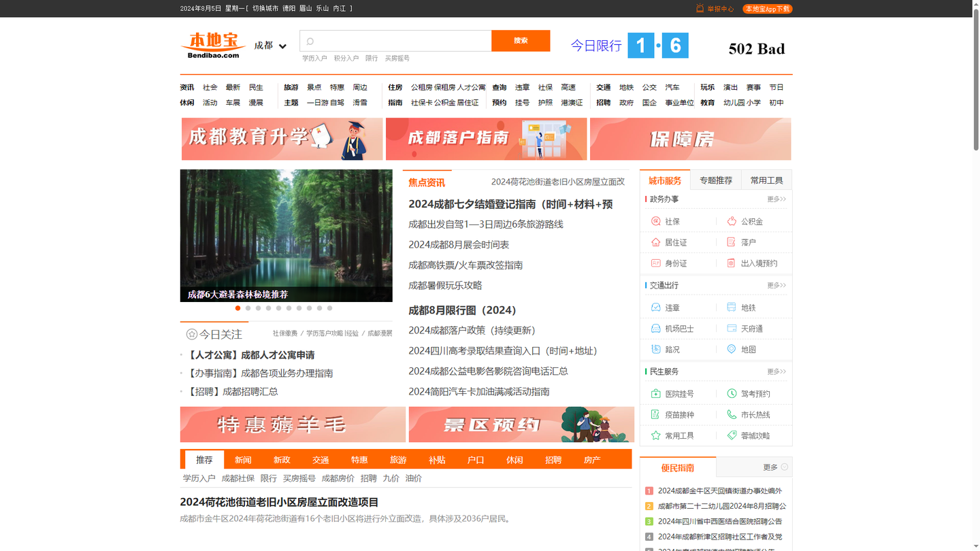980x551 pixels.
Task: Click 今日限行 number 1 badge
Action: [640, 46]
